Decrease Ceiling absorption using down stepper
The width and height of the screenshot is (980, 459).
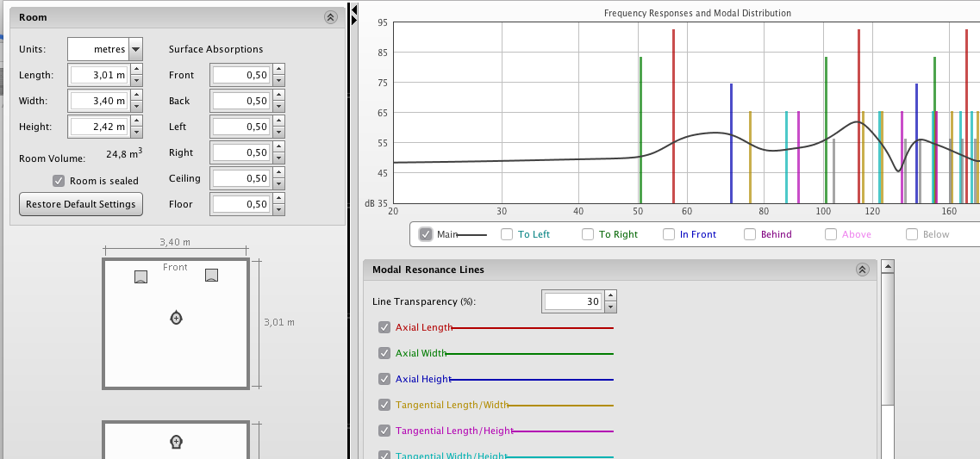point(278,183)
